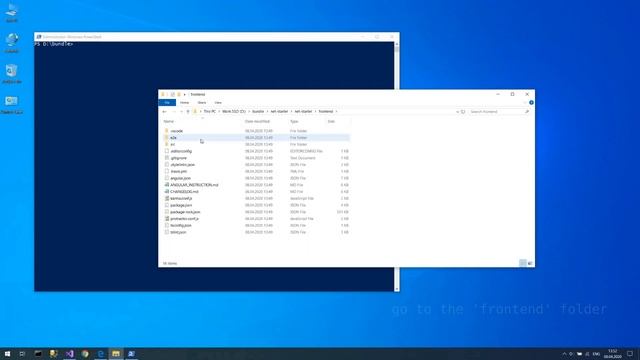Open the console icon on taskbar
This screenshot has height=360, width=640.
(38, 353)
